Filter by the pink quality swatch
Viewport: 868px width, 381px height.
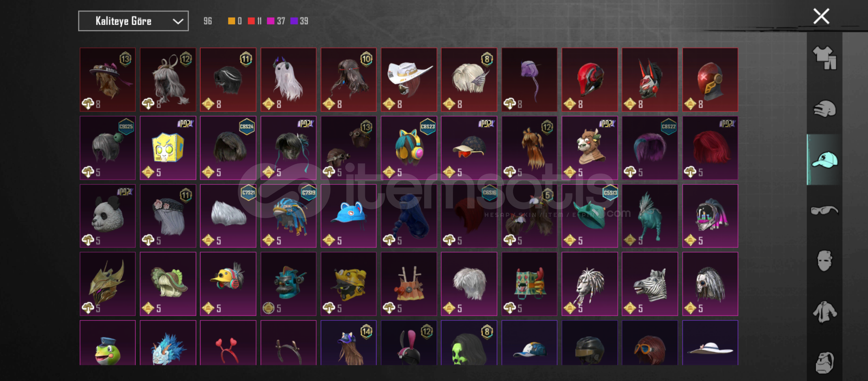tap(271, 21)
